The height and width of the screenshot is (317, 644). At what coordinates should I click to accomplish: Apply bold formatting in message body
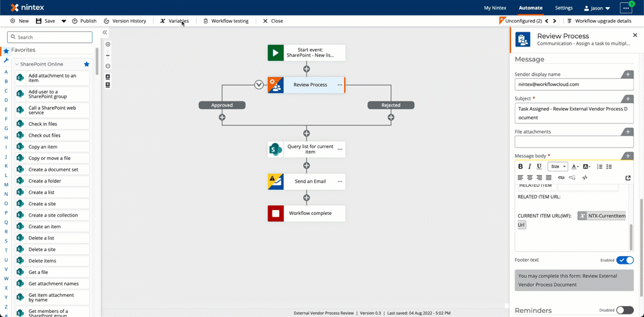click(x=521, y=167)
